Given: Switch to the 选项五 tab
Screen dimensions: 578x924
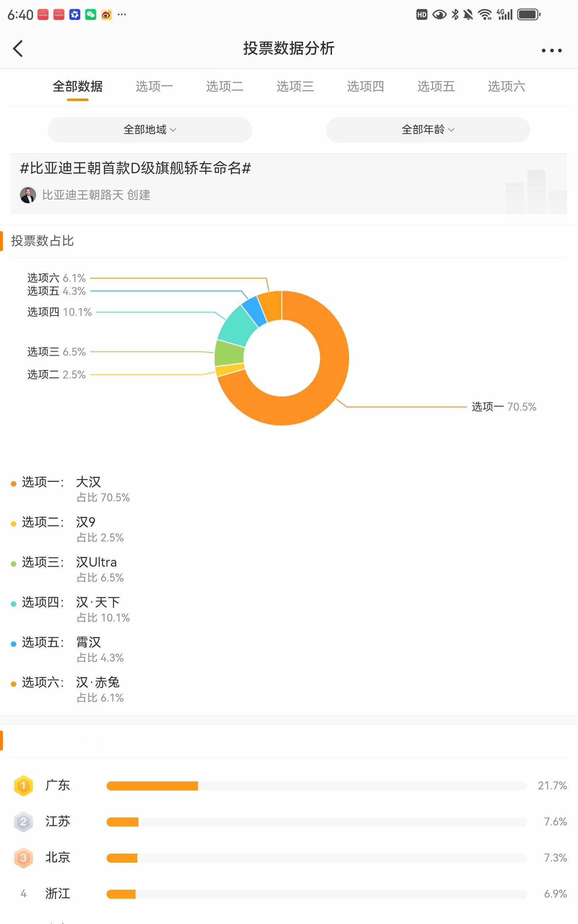Looking at the screenshot, I should click(x=436, y=86).
